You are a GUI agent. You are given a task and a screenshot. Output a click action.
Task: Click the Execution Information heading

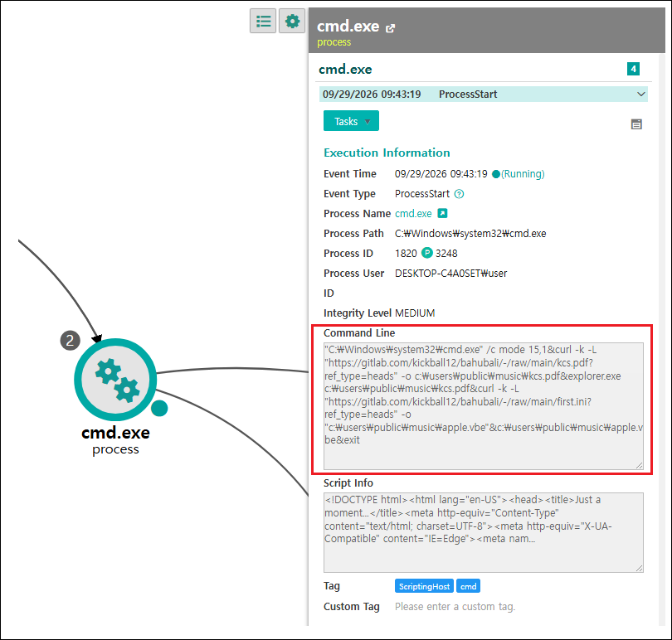pyautogui.click(x=387, y=153)
